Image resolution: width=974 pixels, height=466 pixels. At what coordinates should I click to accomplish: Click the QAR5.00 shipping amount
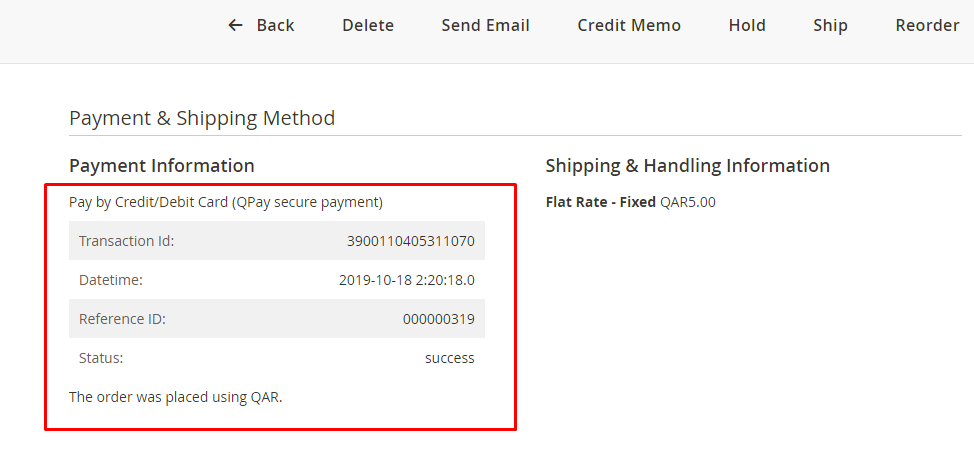(x=688, y=202)
